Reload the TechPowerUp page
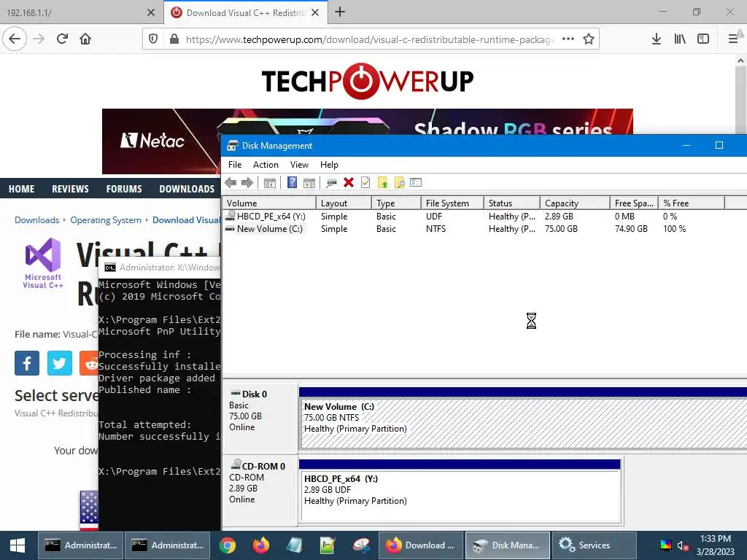 [62, 39]
